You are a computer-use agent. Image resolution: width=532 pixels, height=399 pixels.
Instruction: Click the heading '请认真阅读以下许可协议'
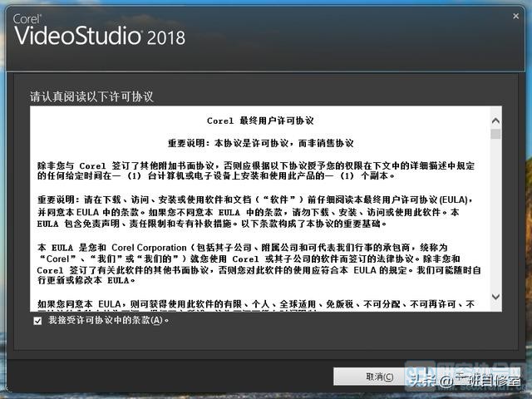(91, 96)
